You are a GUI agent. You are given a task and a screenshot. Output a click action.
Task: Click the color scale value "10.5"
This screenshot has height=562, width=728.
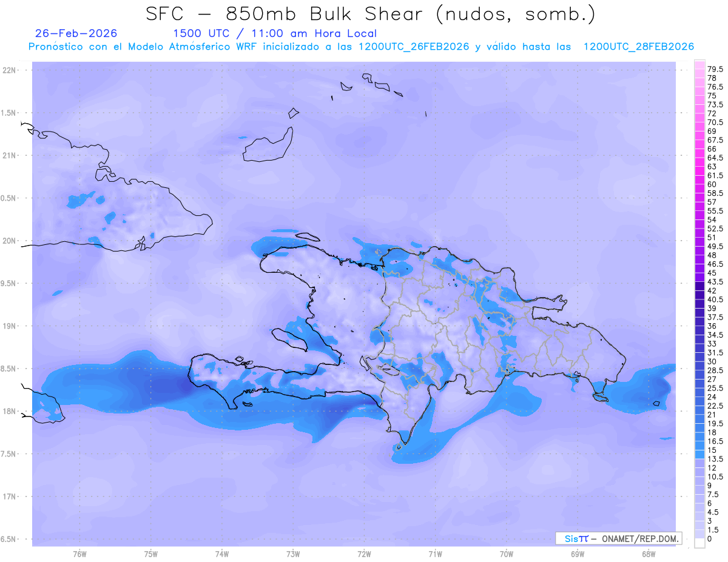pos(716,477)
